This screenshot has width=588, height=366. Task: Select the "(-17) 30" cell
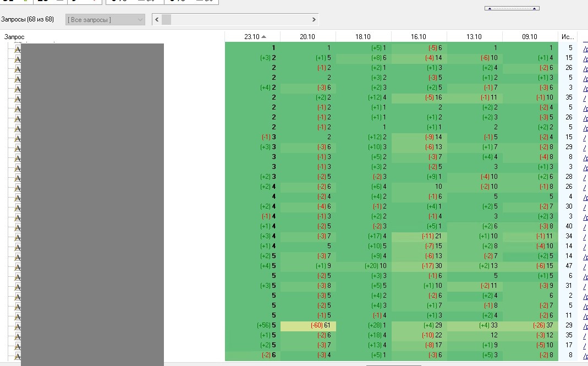(x=419, y=266)
